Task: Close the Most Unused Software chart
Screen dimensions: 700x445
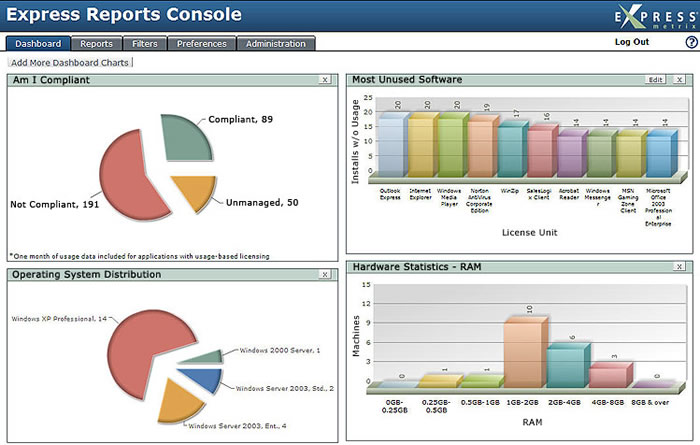Action: [x=679, y=79]
